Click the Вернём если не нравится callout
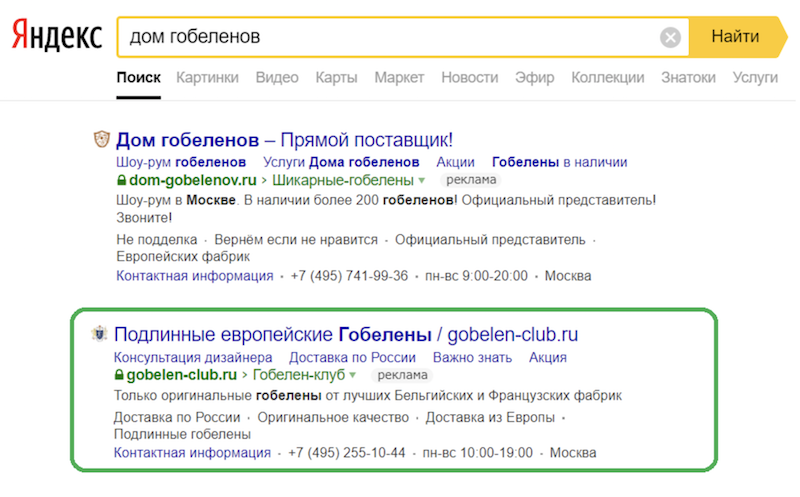Screen dimensions: 800x497 [296, 240]
